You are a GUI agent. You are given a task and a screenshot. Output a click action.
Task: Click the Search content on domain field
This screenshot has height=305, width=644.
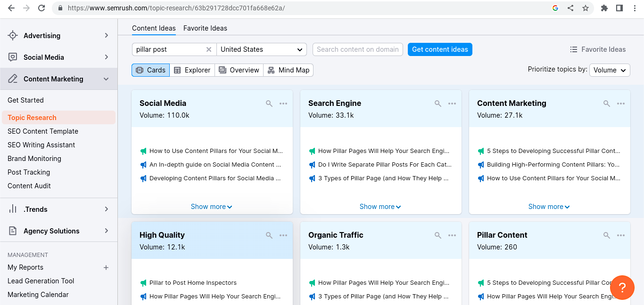[357, 49]
